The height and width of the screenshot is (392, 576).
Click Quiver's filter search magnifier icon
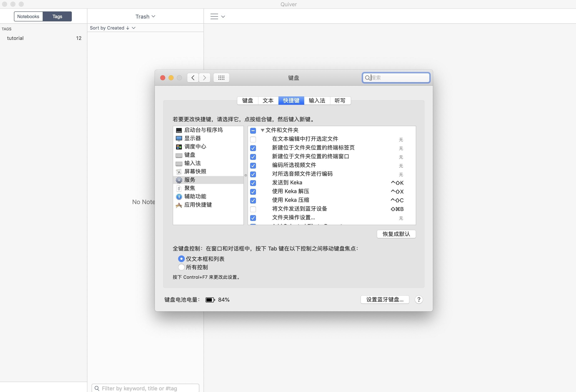[97, 388]
